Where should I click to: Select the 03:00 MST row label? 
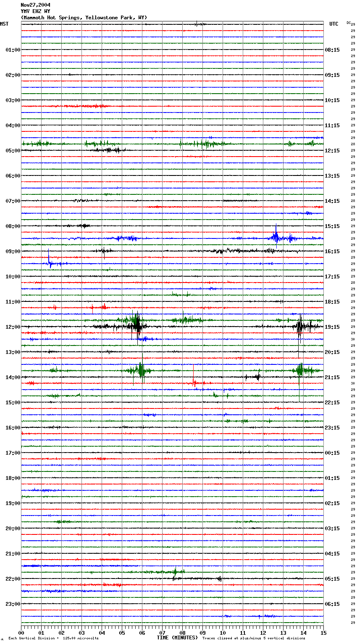13,100
